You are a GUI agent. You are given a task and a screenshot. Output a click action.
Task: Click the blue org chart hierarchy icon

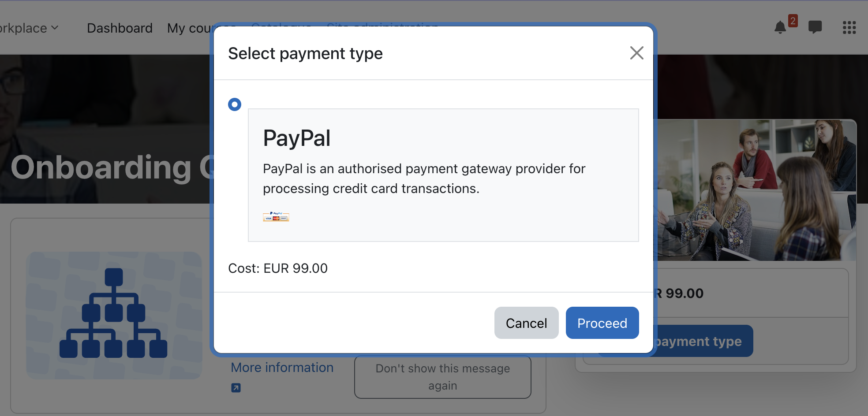[x=114, y=313]
